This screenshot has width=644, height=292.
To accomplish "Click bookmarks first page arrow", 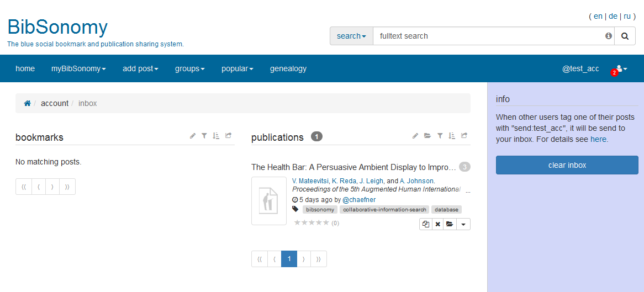I will tap(24, 187).
